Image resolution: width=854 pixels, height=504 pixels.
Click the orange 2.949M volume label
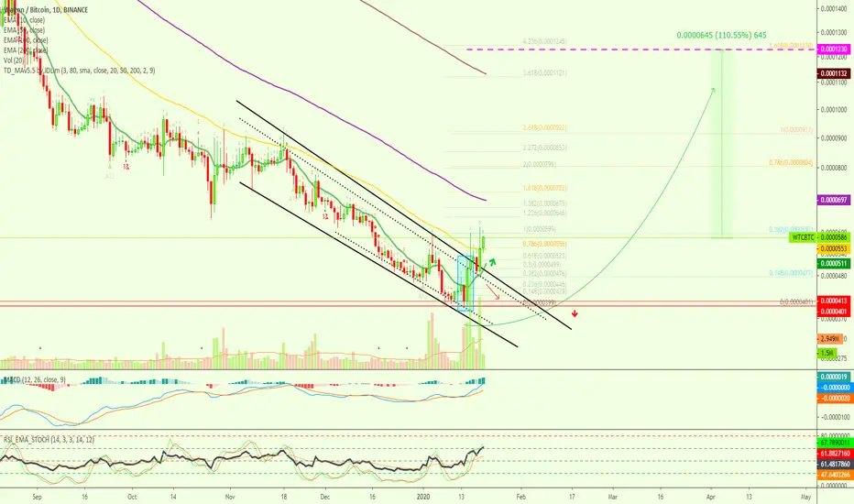click(x=830, y=339)
